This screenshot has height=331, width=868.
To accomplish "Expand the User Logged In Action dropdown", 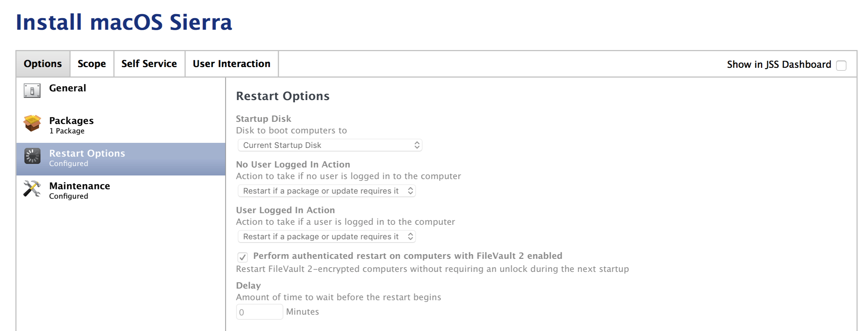I will (x=326, y=236).
